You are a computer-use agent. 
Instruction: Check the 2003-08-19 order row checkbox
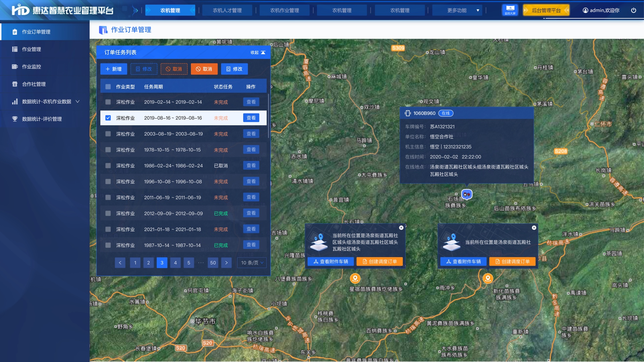pyautogui.click(x=108, y=134)
